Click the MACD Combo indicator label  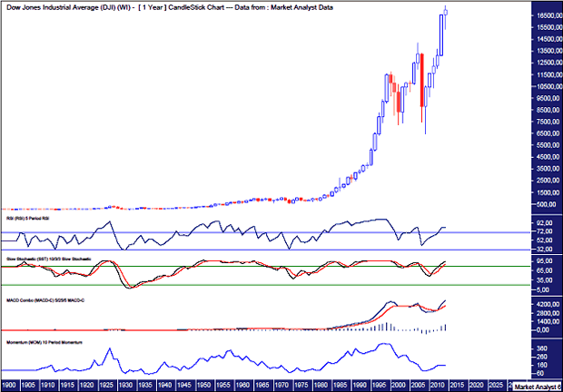45,300
